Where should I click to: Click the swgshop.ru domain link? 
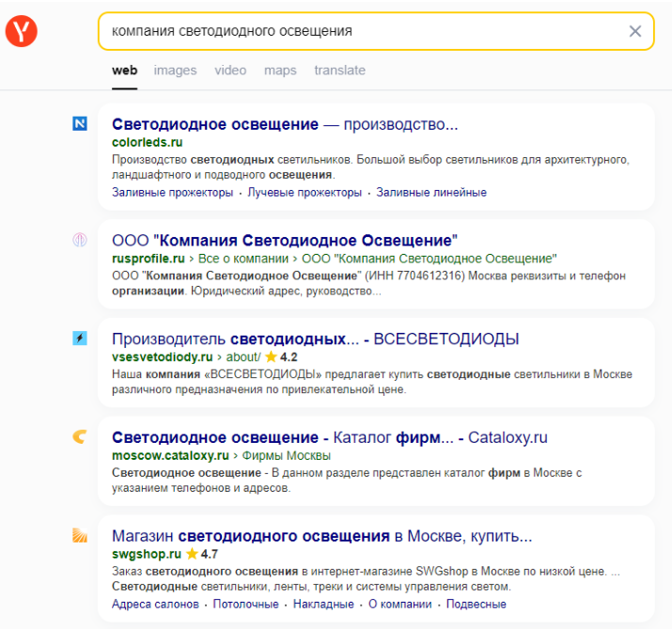click(x=147, y=554)
